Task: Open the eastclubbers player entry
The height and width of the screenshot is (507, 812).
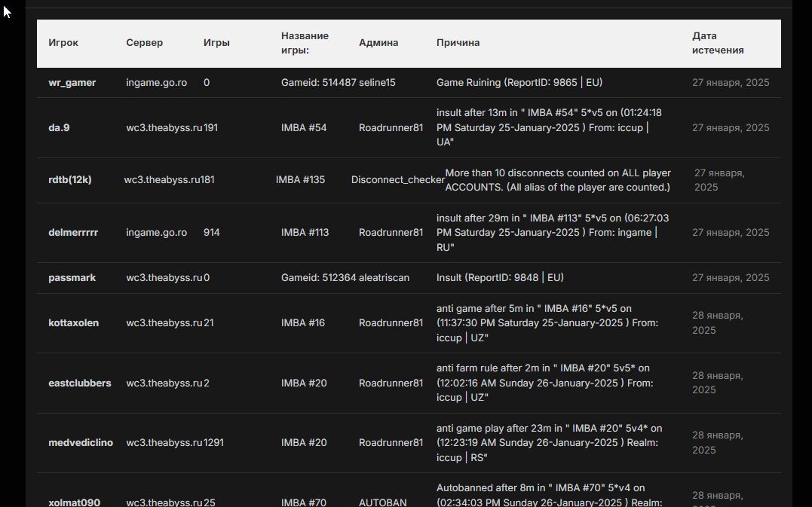Action: [x=79, y=383]
